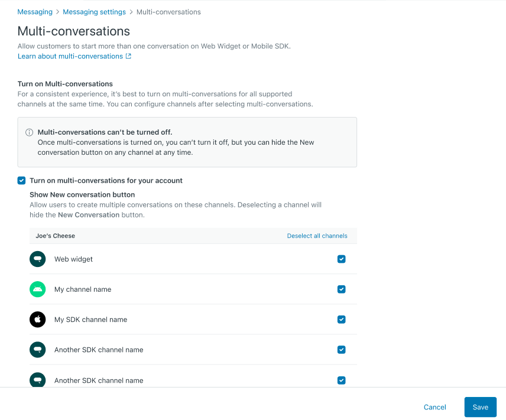Uncheck the My SDK channel name checkbox
This screenshot has width=506, height=420.
coord(341,320)
